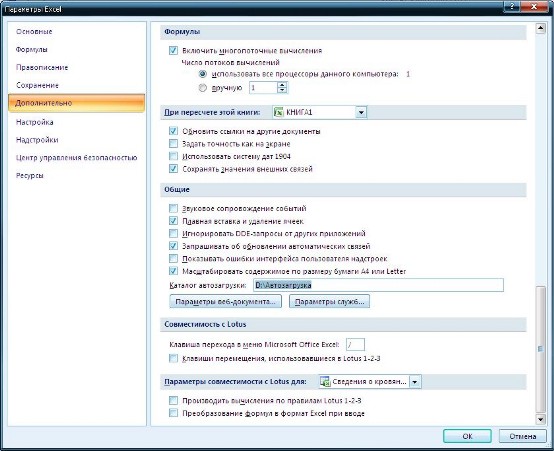
Task: Increase thread count with spinner up arrow
Action: coord(282,85)
